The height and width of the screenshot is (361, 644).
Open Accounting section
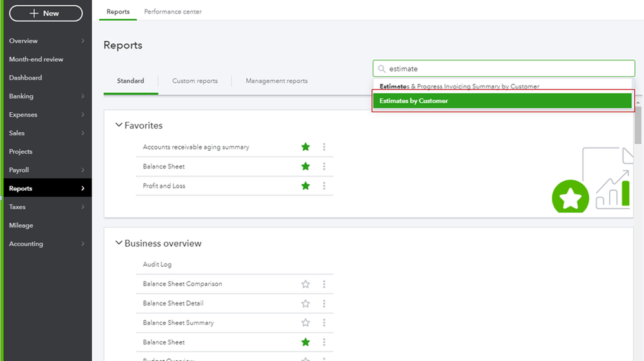point(26,244)
